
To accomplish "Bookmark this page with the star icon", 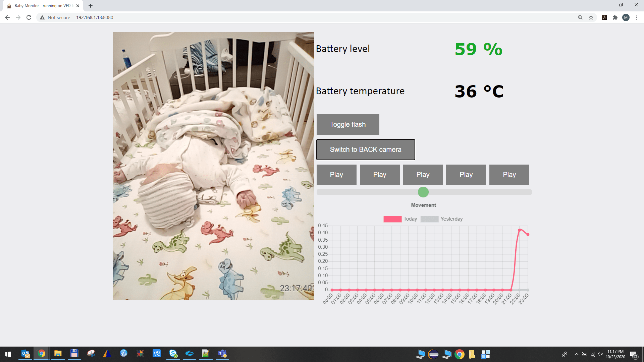I will (x=591, y=17).
